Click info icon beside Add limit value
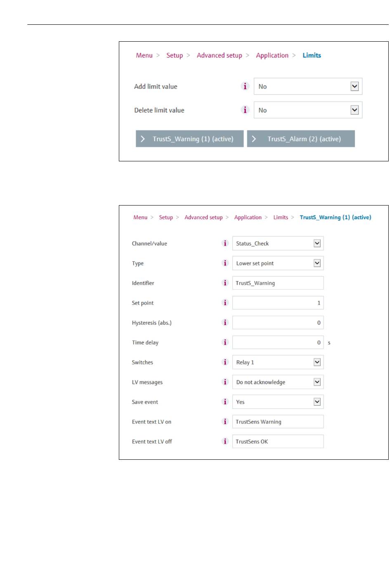This screenshot has width=392, height=565. 245,86
